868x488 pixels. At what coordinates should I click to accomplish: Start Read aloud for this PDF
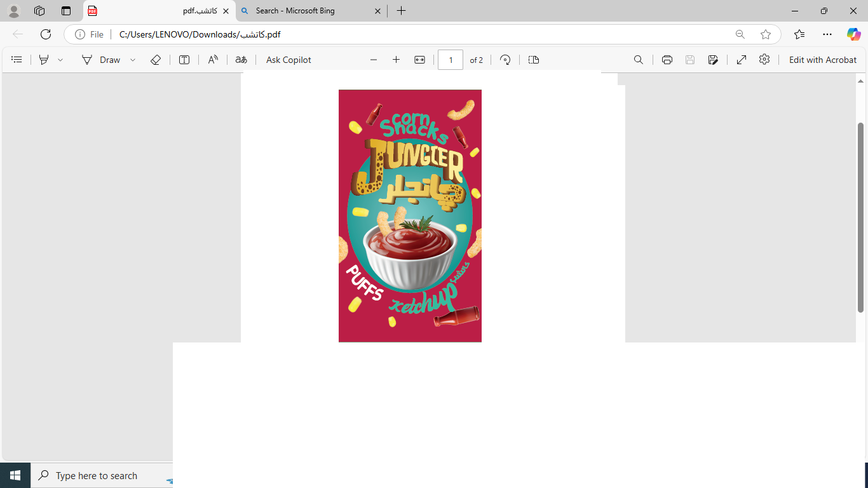213,60
